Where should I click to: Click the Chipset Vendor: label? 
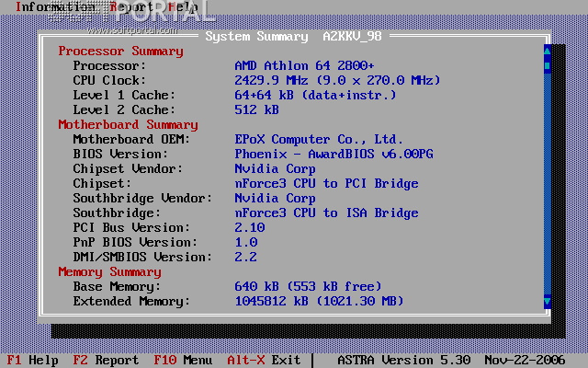pos(128,168)
